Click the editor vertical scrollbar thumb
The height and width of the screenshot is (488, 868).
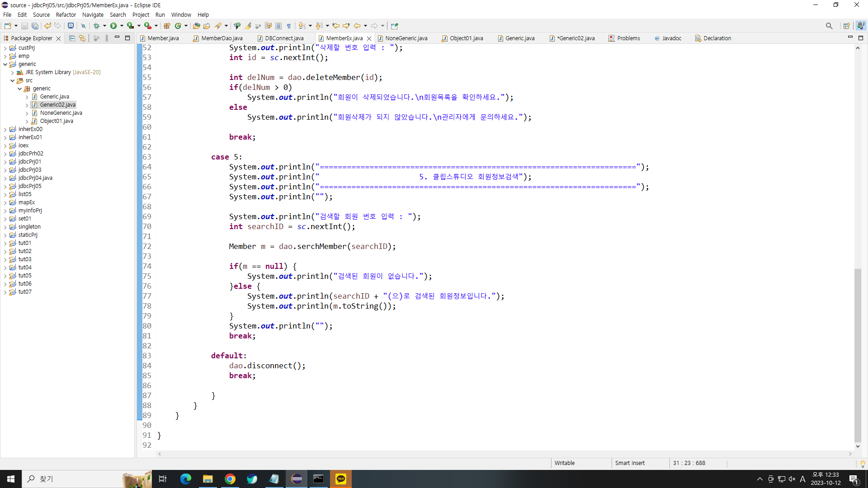click(x=857, y=355)
